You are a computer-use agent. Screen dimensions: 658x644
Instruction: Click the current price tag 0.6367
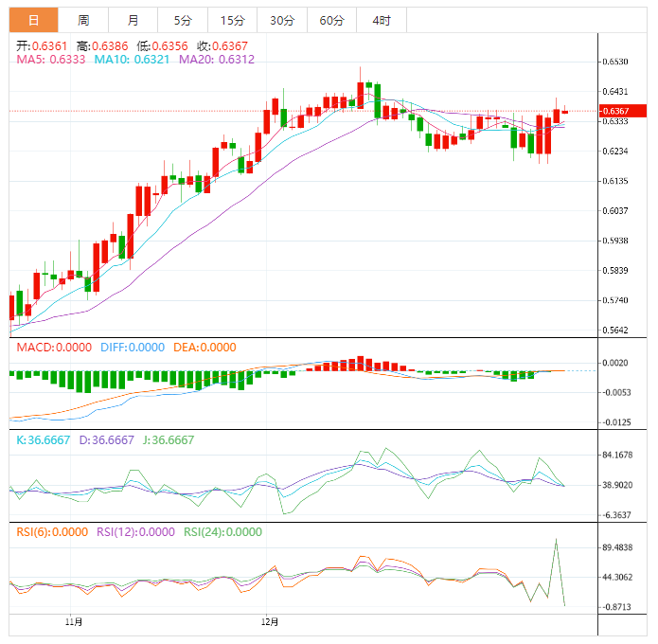(x=614, y=111)
